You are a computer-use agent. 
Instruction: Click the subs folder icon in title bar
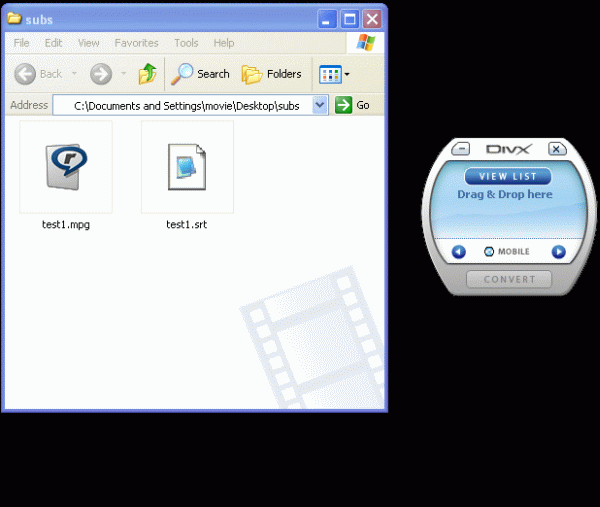(14, 18)
